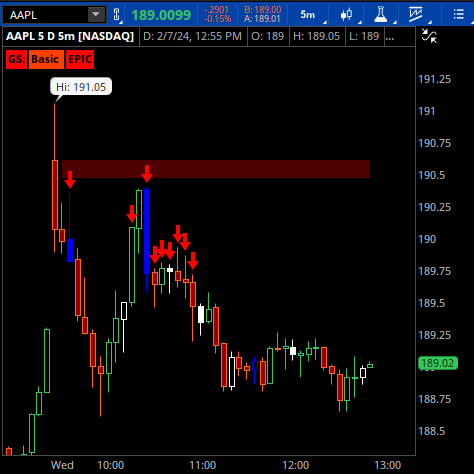Click the collapse axis arrows icon
This screenshot has height=474, width=474.
tap(429, 36)
